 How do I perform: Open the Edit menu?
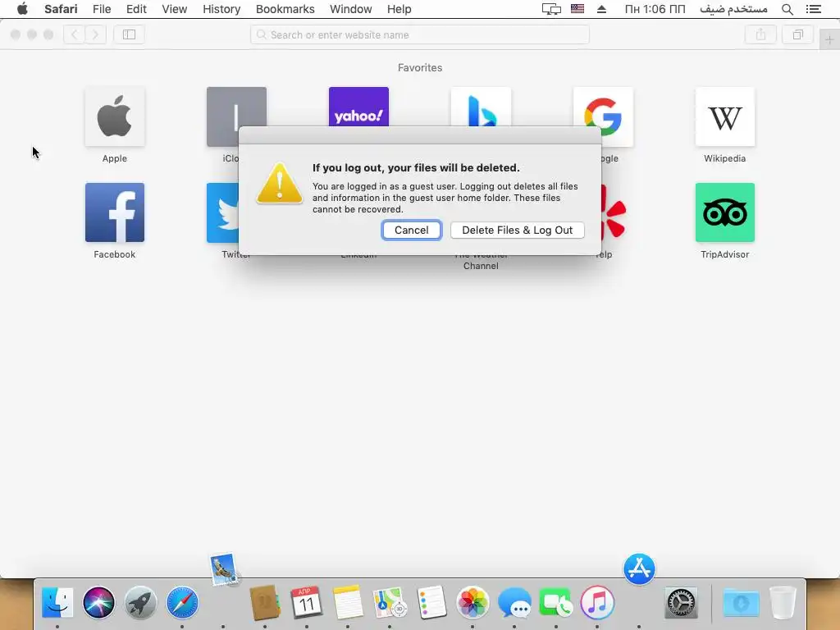pyautogui.click(x=136, y=9)
